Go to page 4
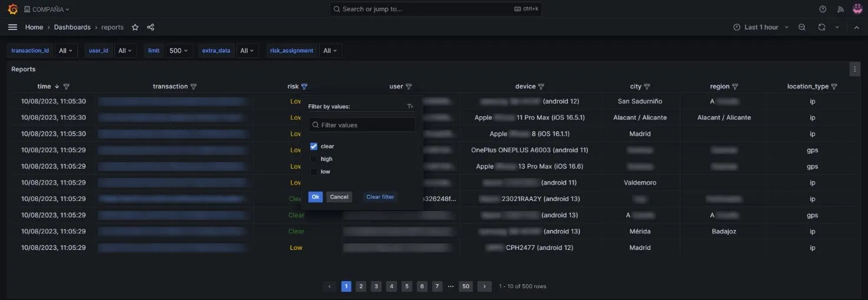868x300 pixels. (x=392, y=286)
